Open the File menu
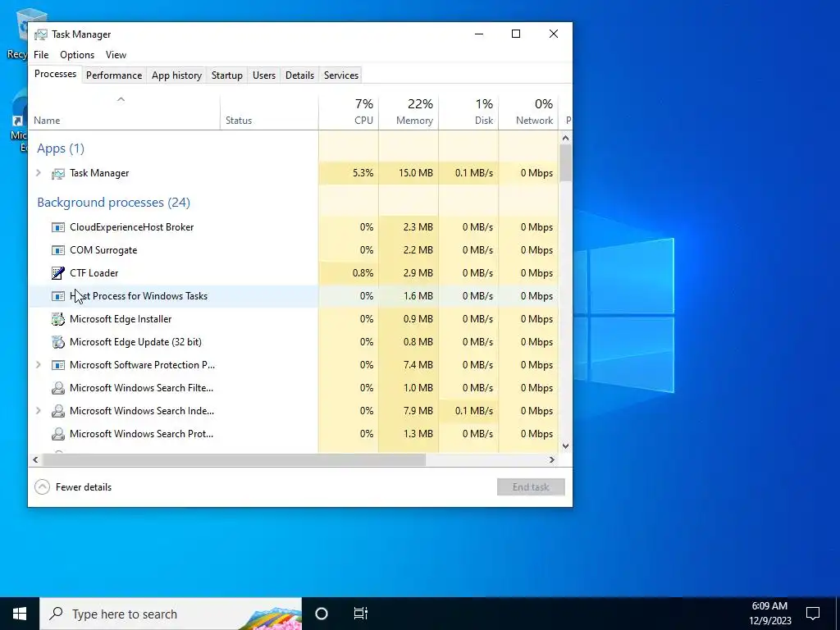Viewport: 840px width, 630px height. (x=41, y=55)
